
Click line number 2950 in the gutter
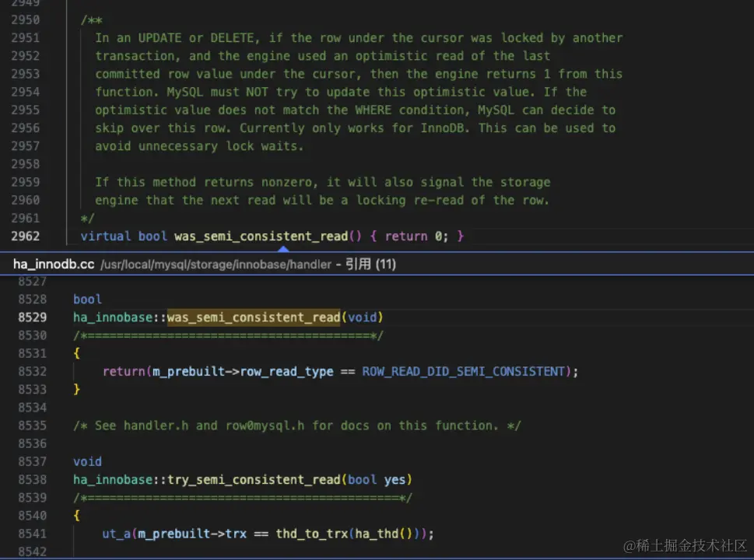click(x=26, y=19)
